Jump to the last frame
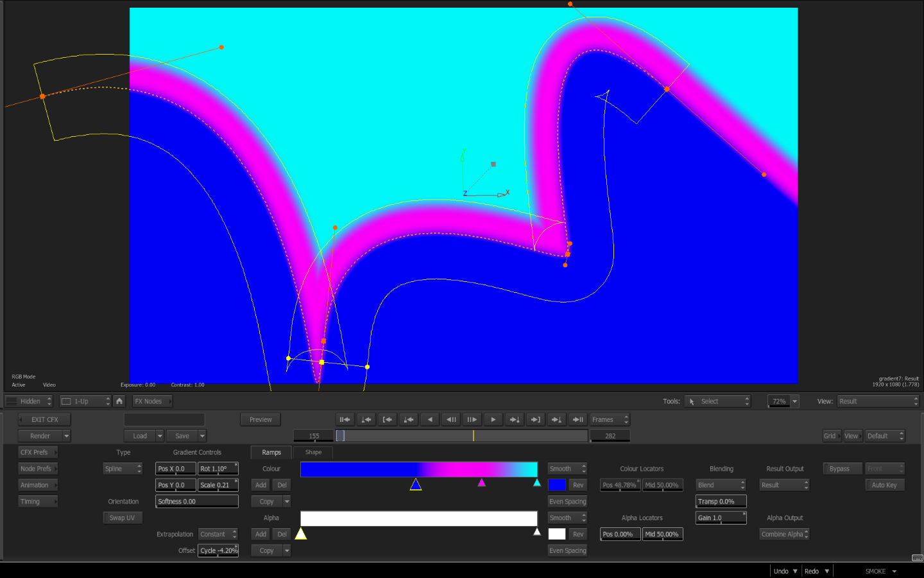 click(x=577, y=419)
